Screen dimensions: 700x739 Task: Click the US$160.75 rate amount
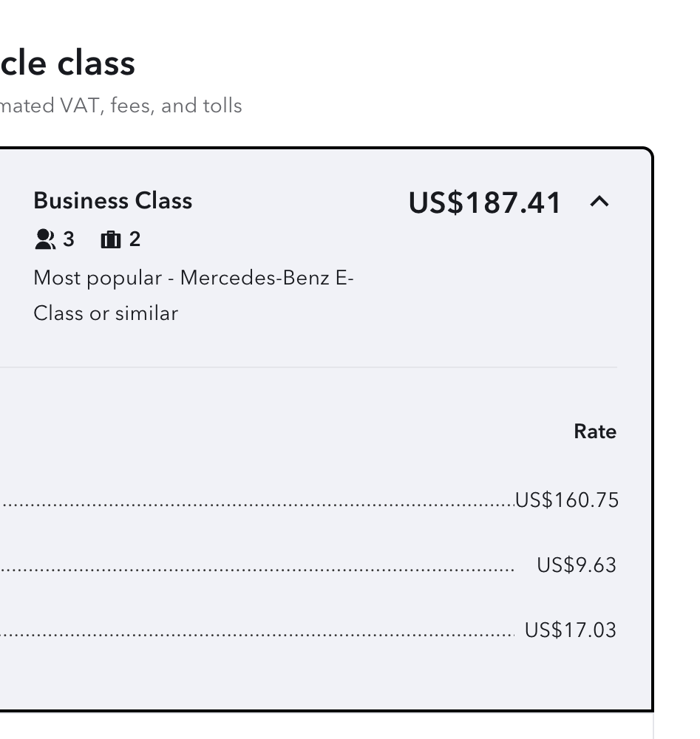(567, 500)
